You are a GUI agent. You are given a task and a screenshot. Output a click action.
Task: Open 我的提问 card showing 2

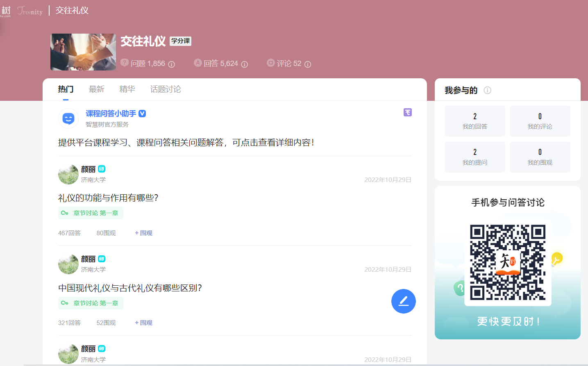tap(475, 157)
